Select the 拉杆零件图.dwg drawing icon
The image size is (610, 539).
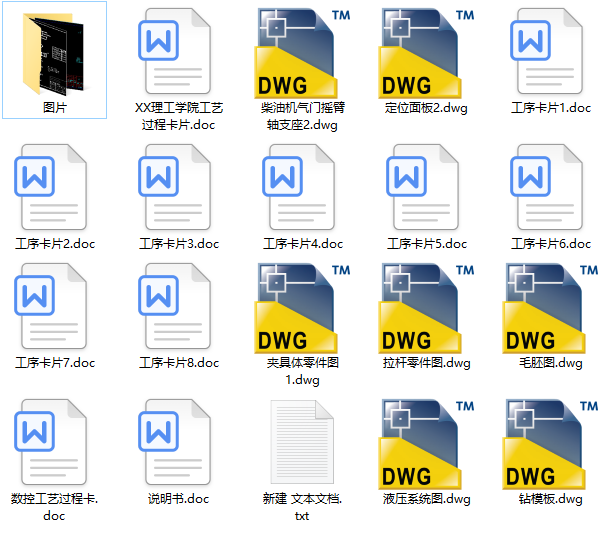point(426,308)
